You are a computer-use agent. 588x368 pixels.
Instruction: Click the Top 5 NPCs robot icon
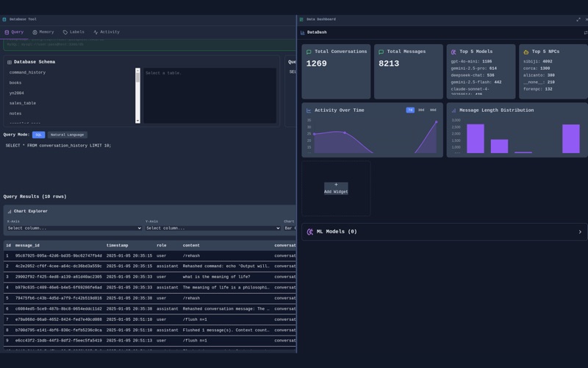coord(526,52)
